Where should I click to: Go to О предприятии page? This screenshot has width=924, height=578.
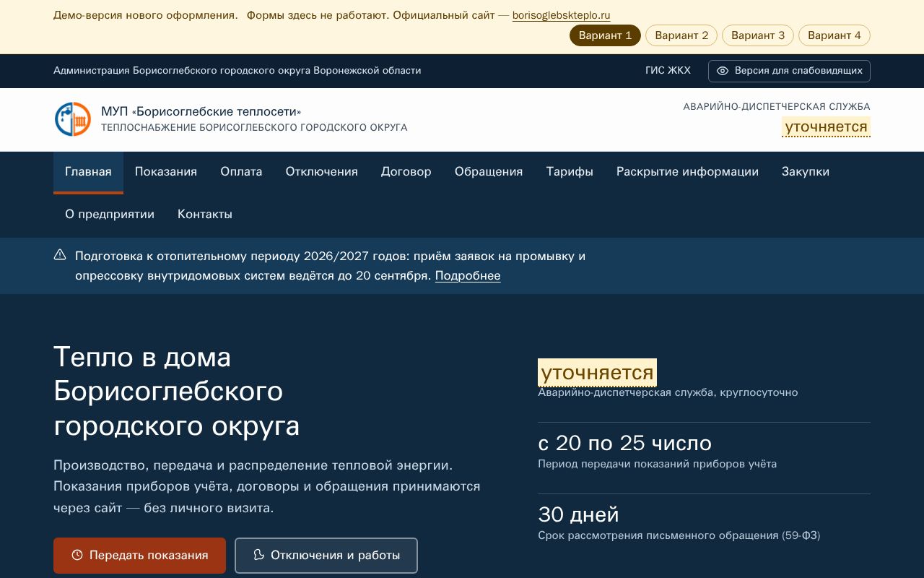pos(110,215)
